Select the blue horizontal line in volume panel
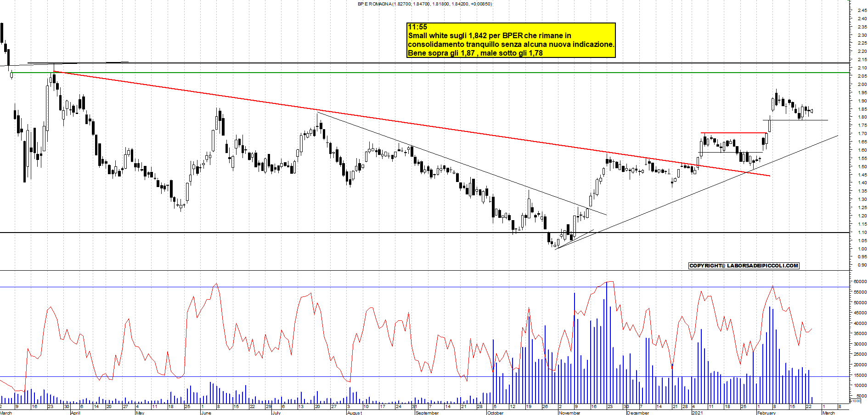This screenshot has height=415, width=868. pos(425,287)
